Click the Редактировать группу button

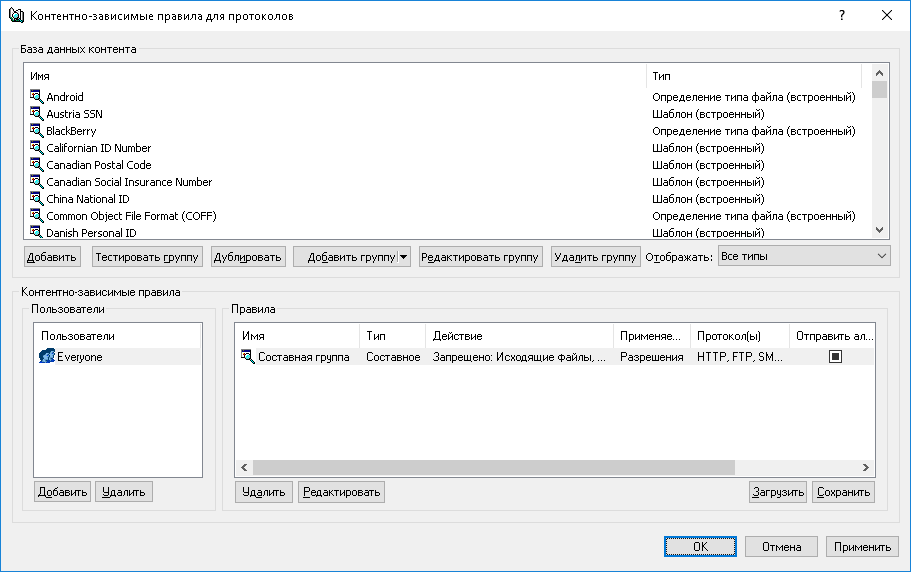(x=480, y=257)
